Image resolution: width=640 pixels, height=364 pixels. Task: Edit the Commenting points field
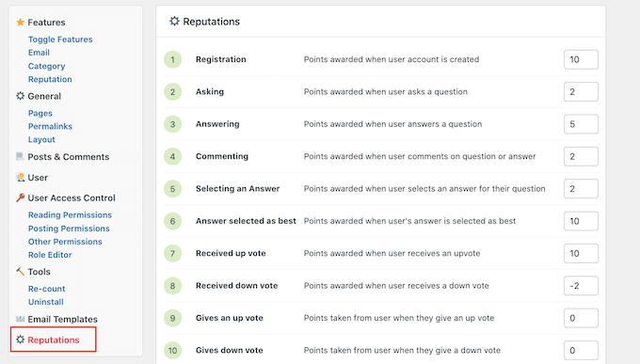581,156
